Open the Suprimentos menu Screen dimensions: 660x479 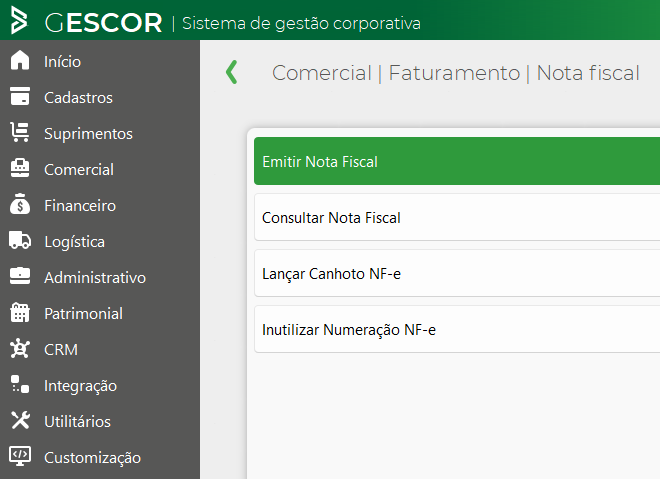tap(88, 134)
